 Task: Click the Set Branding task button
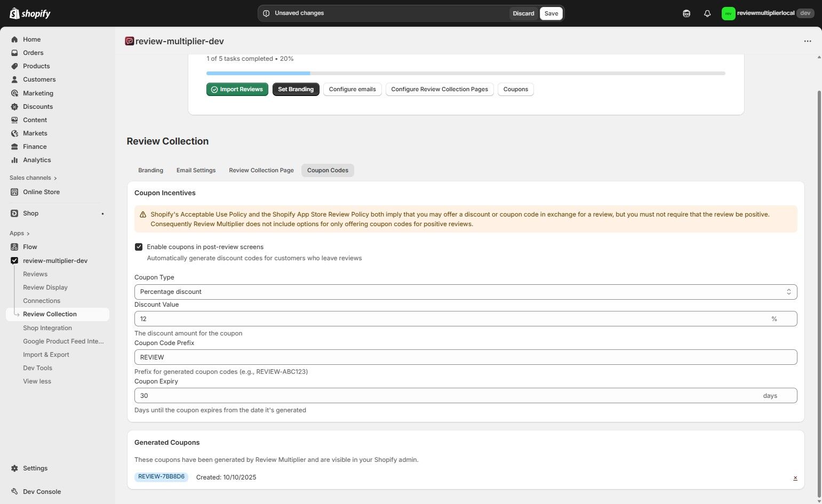[x=296, y=90]
